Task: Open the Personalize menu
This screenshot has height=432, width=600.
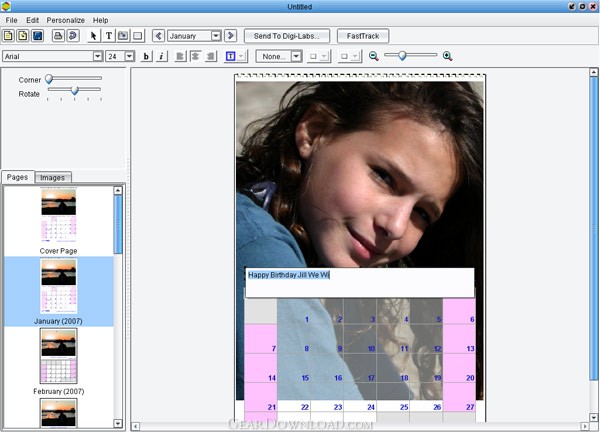Action: pyautogui.click(x=65, y=20)
